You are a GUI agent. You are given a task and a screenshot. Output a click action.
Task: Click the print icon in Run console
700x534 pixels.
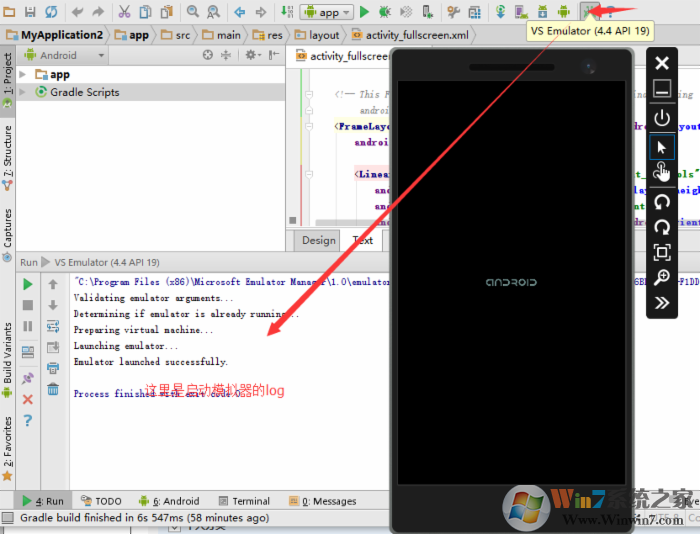[53, 368]
